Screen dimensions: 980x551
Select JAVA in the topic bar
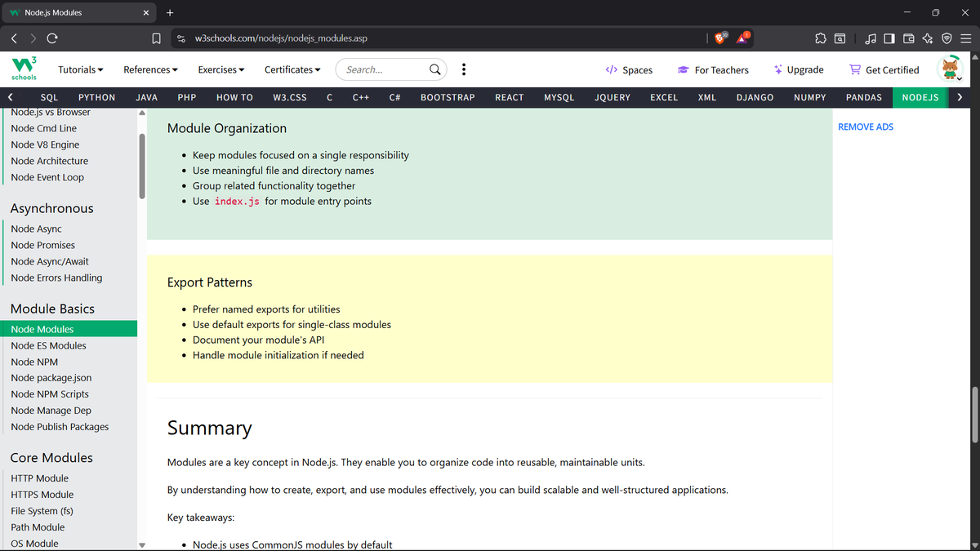coord(146,97)
